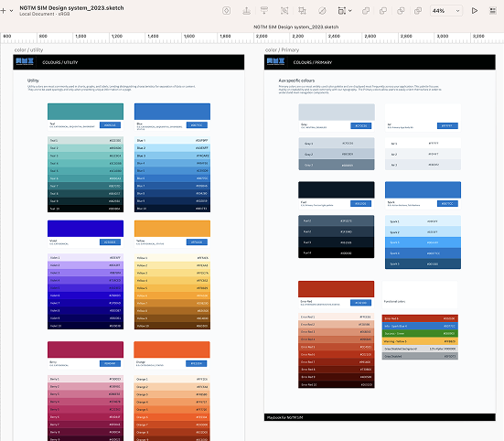Select the large dark Fuel swatch
504x441 pixels.
(x=337, y=189)
